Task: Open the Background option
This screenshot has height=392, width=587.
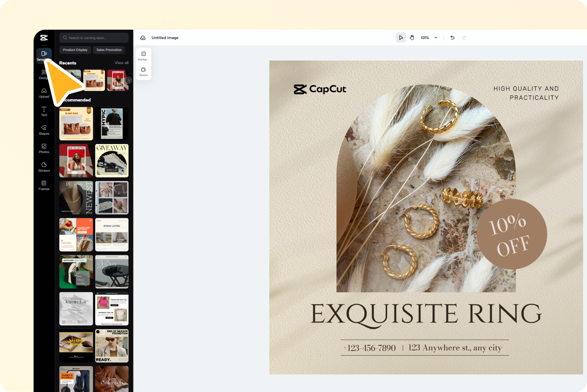Action: [x=143, y=56]
